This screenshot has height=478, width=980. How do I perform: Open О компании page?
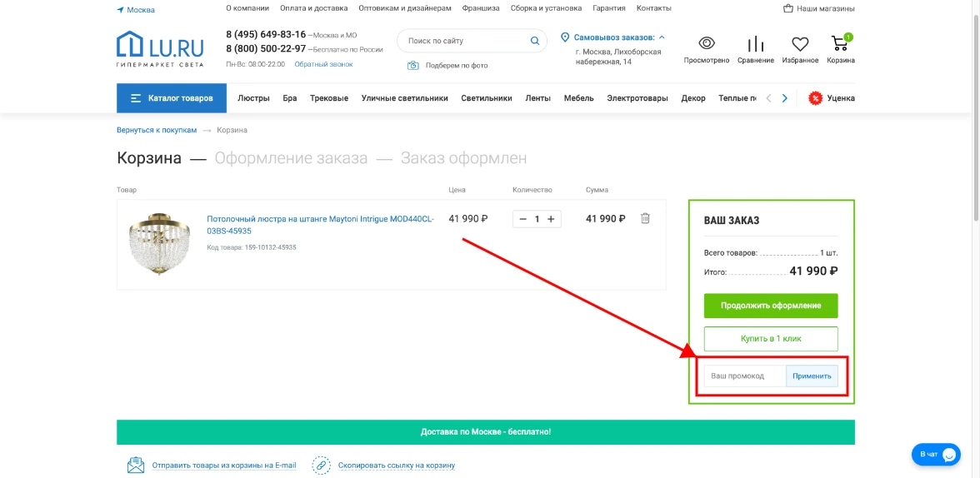tap(247, 8)
